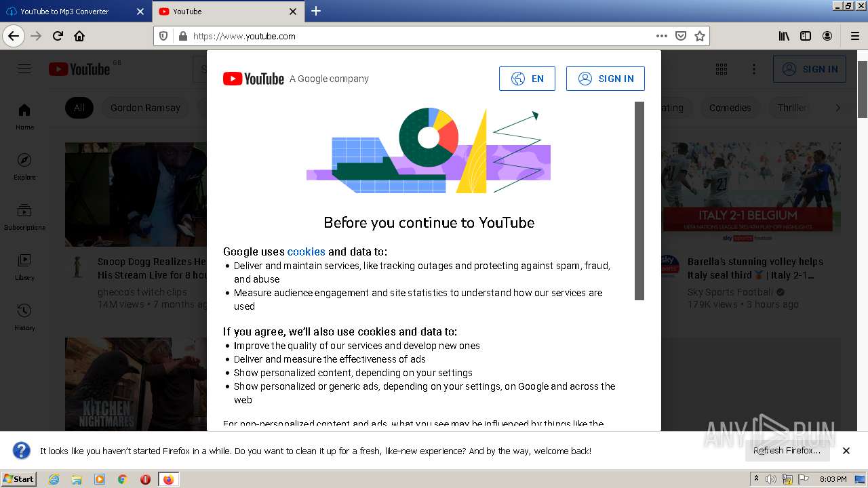This screenshot has height=488, width=868.
Task: Click the Refresh Firefox button
Action: pyautogui.click(x=787, y=451)
